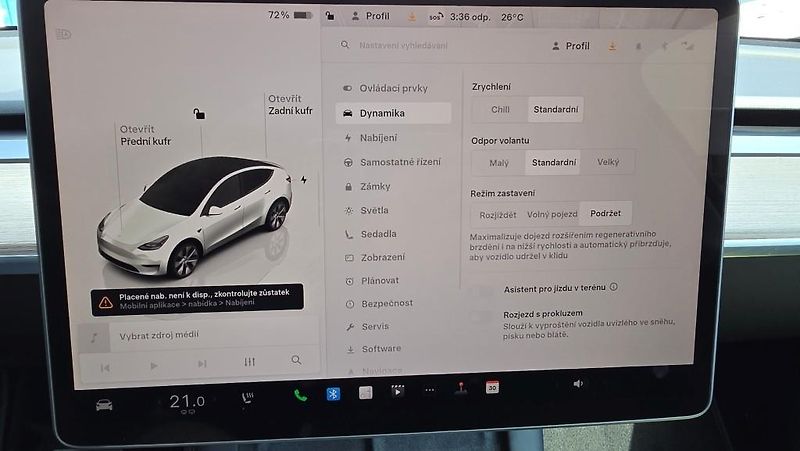Screen dimensions: 800x451
Task: Open Zámky settings menu
Action: 393,187
